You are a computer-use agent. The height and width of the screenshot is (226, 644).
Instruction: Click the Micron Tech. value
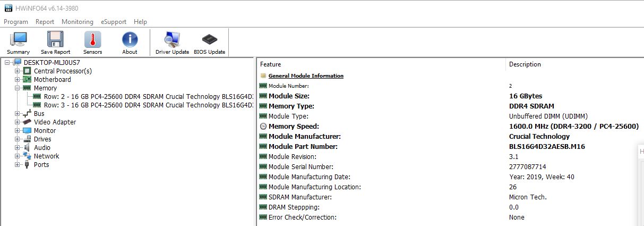click(x=528, y=197)
